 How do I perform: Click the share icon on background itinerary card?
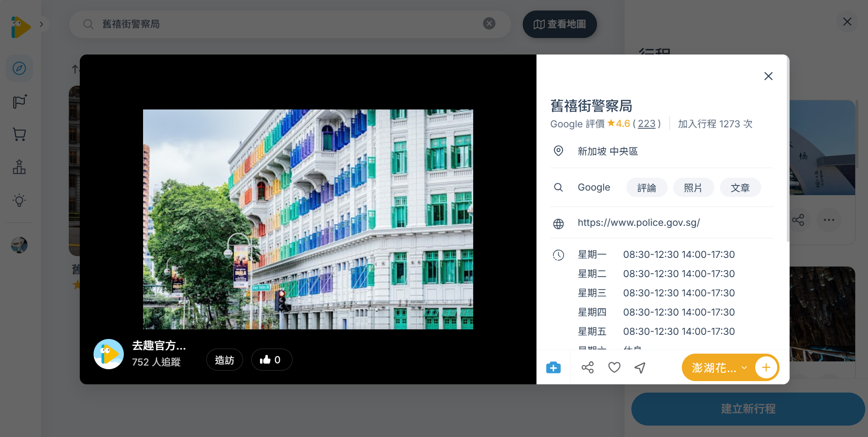pos(798,220)
